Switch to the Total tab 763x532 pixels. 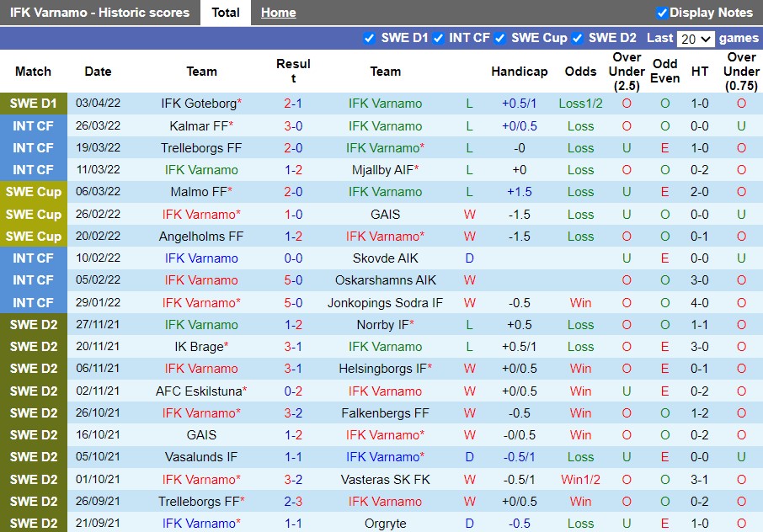226,13
